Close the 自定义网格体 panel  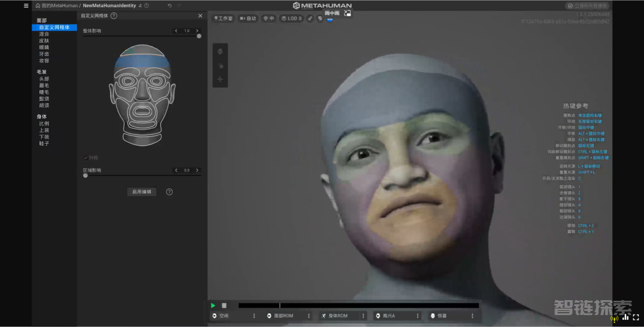tap(200, 16)
